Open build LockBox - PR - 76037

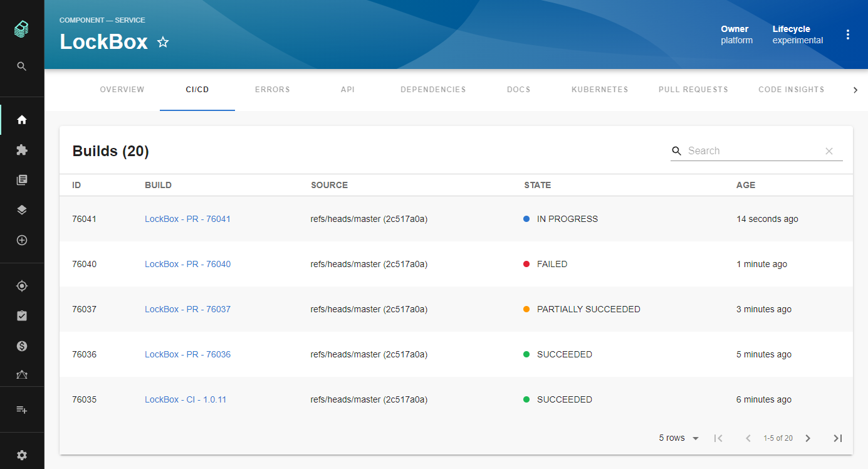click(x=187, y=309)
